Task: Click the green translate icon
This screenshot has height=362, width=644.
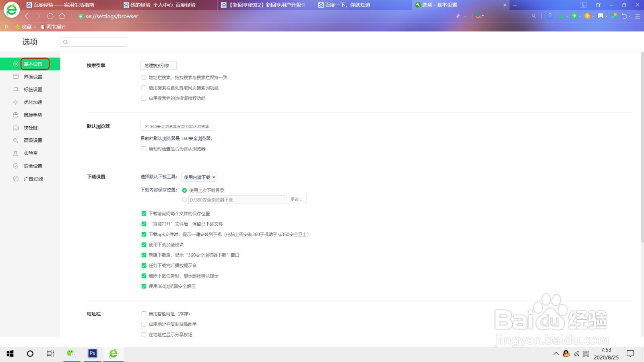Action: [x=574, y=16]
